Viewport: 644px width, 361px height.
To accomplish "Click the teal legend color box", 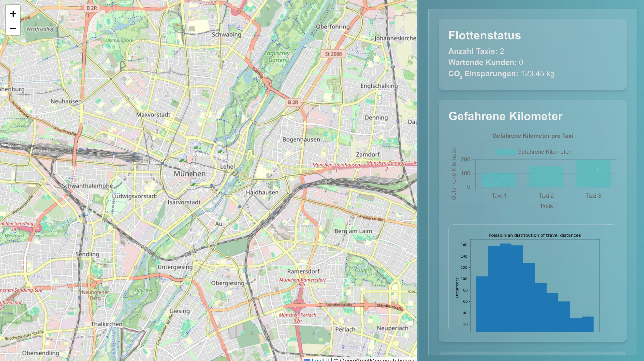I will (x=504, y=152).
